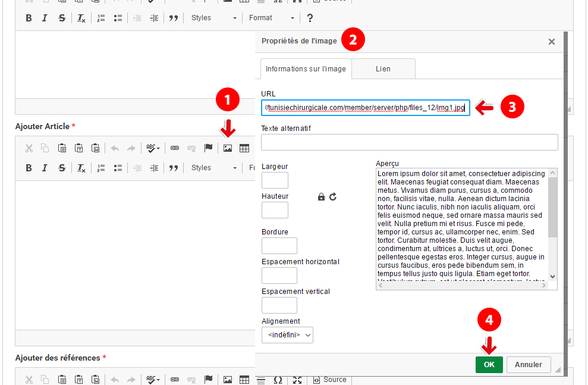
Task: Insert bulleted list in Ajouter Article editor
Action: click(x=118, y=168)
